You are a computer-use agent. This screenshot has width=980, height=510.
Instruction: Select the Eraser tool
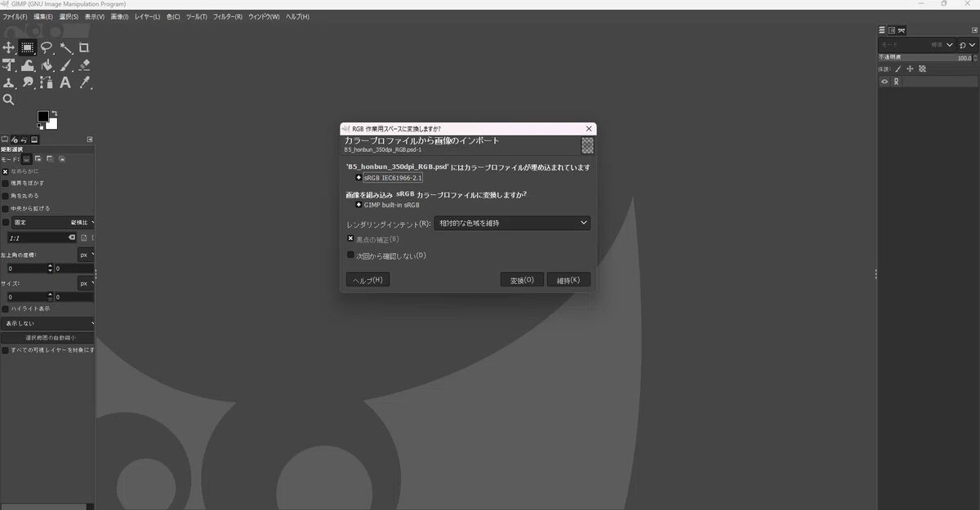pos(84,65)
